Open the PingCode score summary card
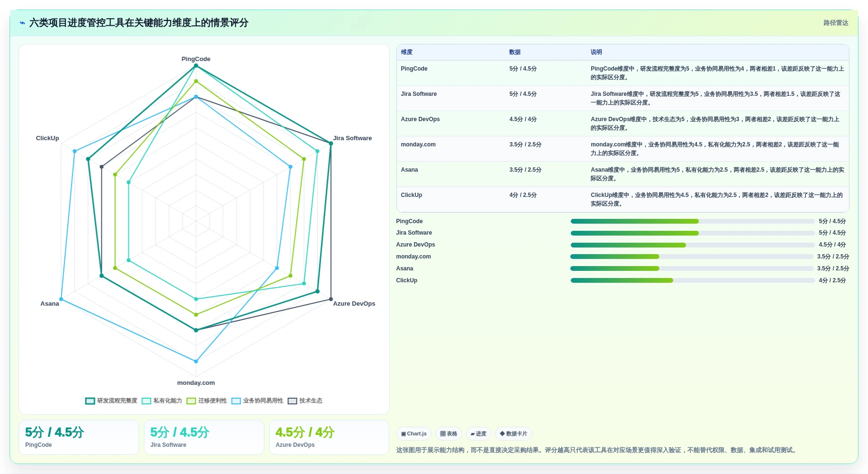The image size is (868, 474). click(79, 437)
